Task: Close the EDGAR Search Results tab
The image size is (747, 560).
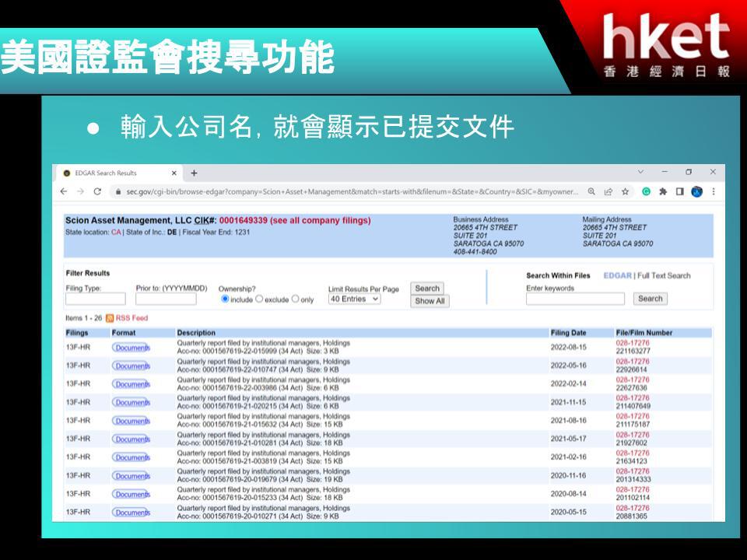Action: (x=174, y=173)
